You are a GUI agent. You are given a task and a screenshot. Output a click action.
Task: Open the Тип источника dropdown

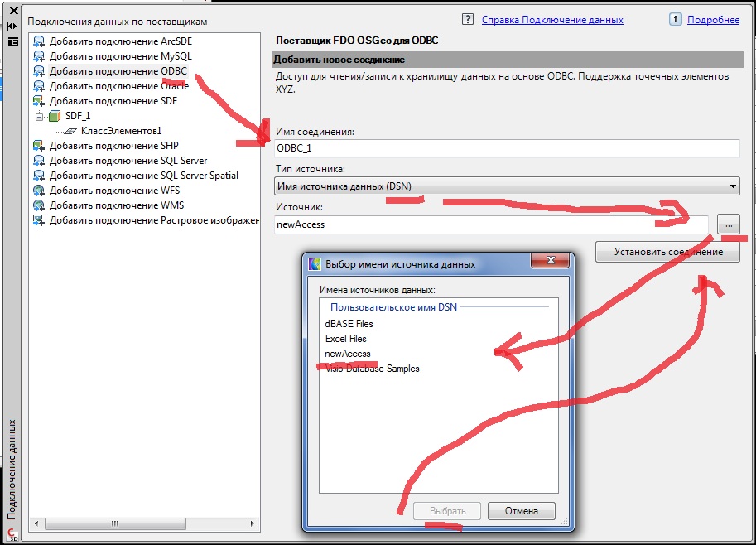coord(733,186)
